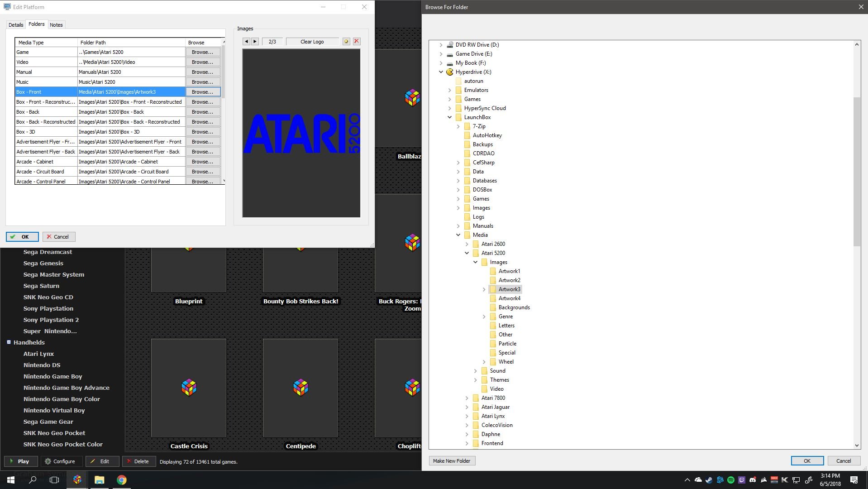The width and height of the screenshot is (868, 489).
Task: Collapse the Atari 5200 folder node
Action: [x=467, y=253]
